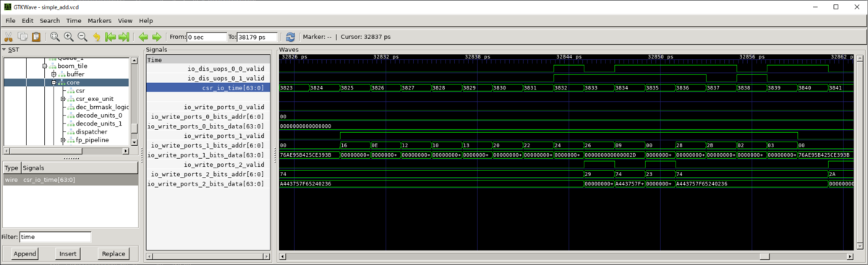Click 3832 value in csr_io_time waveform
Image resolution: width=868 pixels, height=265 pixels.
tap(560, 87)
